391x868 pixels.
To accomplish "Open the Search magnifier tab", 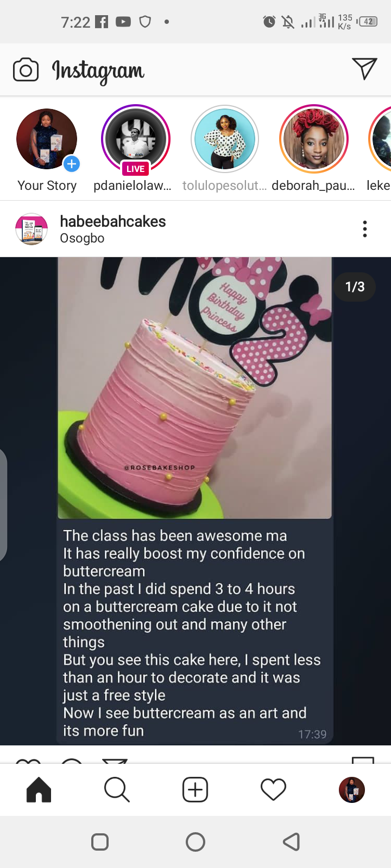I will (x=117, y=789).
